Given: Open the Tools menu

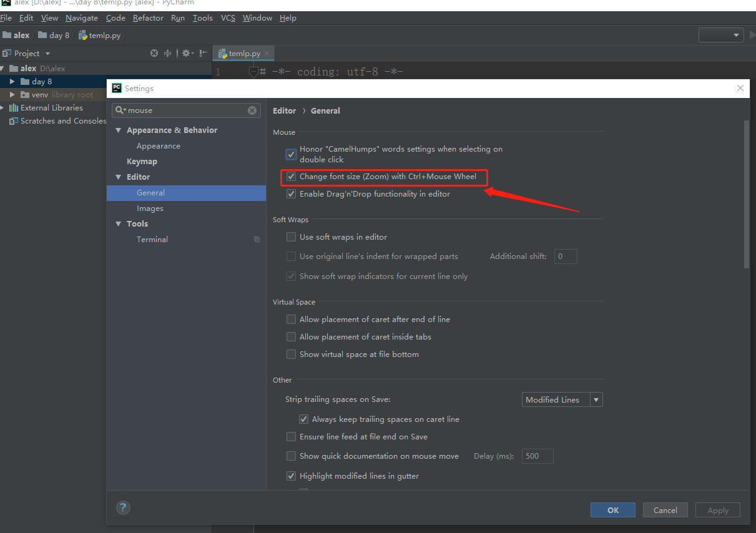Looking at the screenshot, I should coord(203,18).
